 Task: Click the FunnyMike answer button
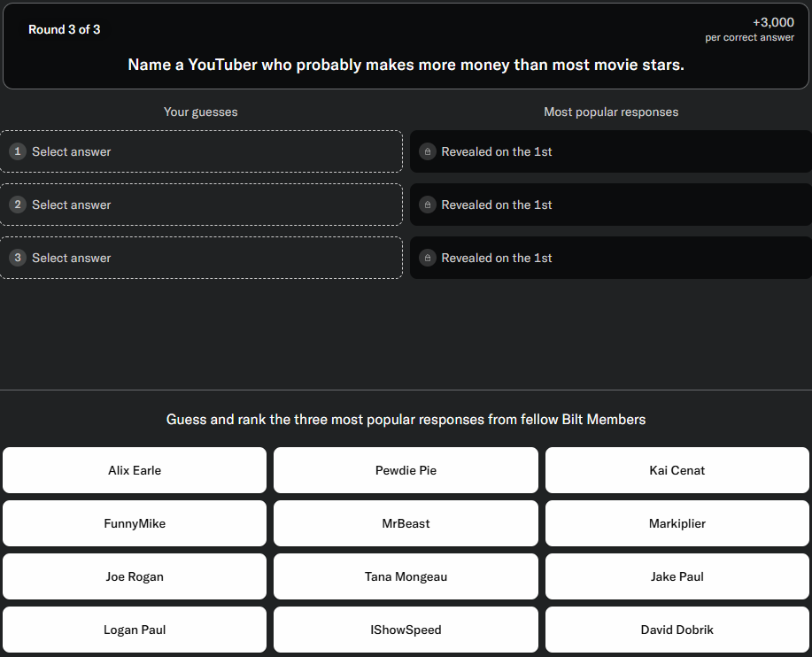click(135, 523)
